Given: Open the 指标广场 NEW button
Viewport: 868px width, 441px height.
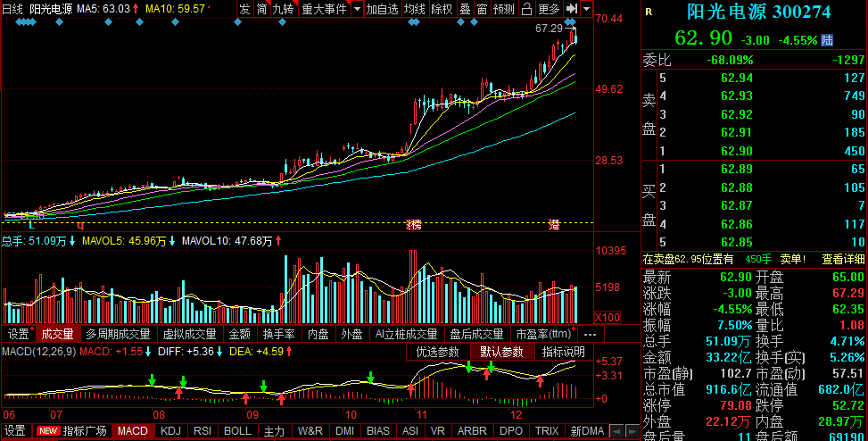Looking at the screenshot, I should click(70, 431).
